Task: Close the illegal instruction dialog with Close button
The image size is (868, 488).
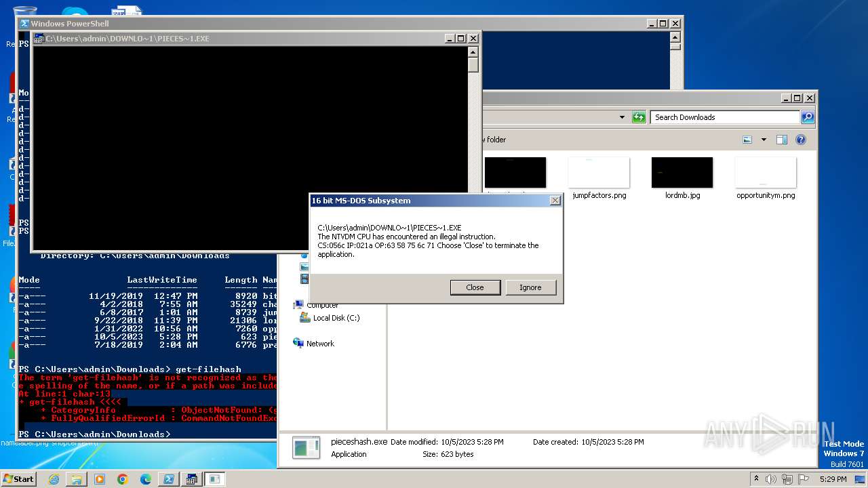Action: (475, 287)
